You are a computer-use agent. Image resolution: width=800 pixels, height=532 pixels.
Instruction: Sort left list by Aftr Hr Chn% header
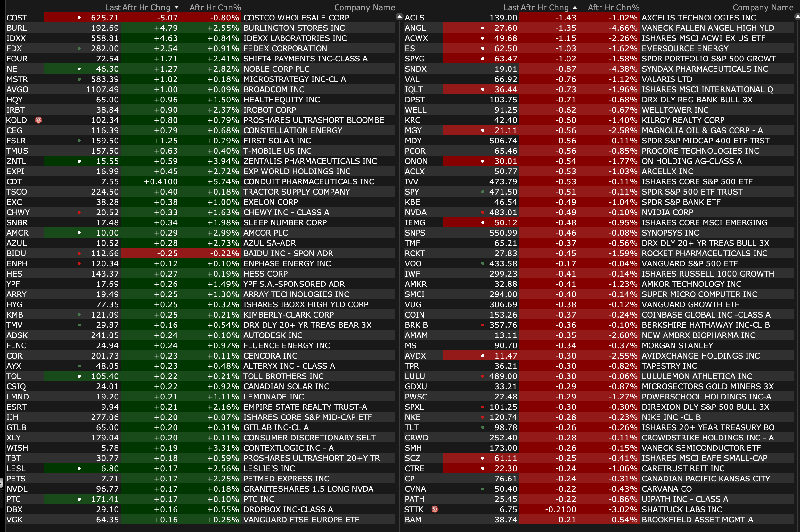click(215, 7)
